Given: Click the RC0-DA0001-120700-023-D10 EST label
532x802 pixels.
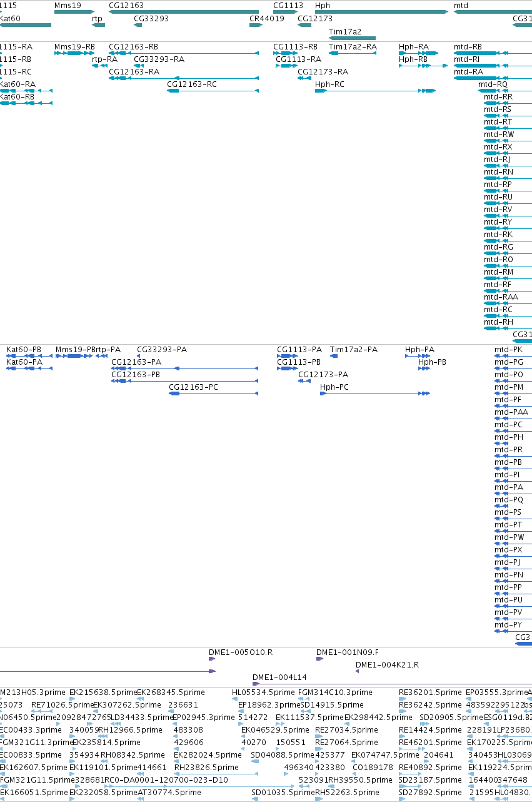Looking at the screenshot, I should tap(166, 780).
